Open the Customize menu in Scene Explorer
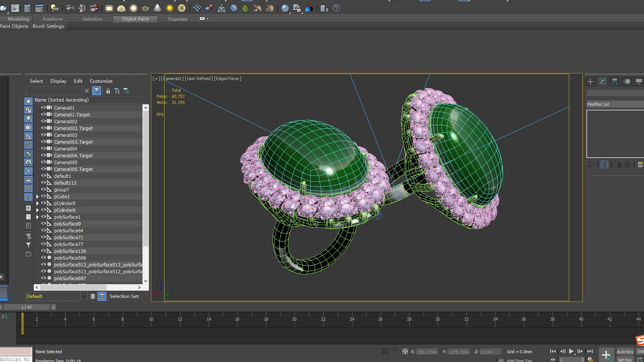 coord(101,81)
